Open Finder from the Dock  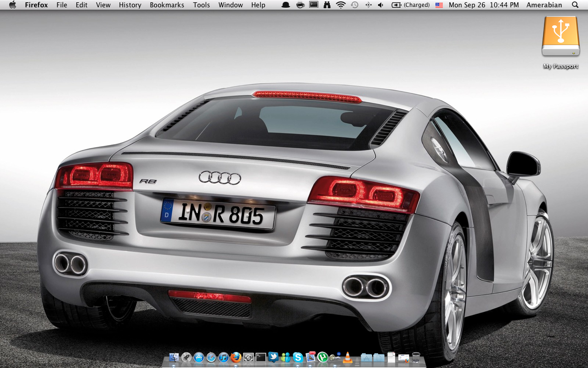(174, 357)
